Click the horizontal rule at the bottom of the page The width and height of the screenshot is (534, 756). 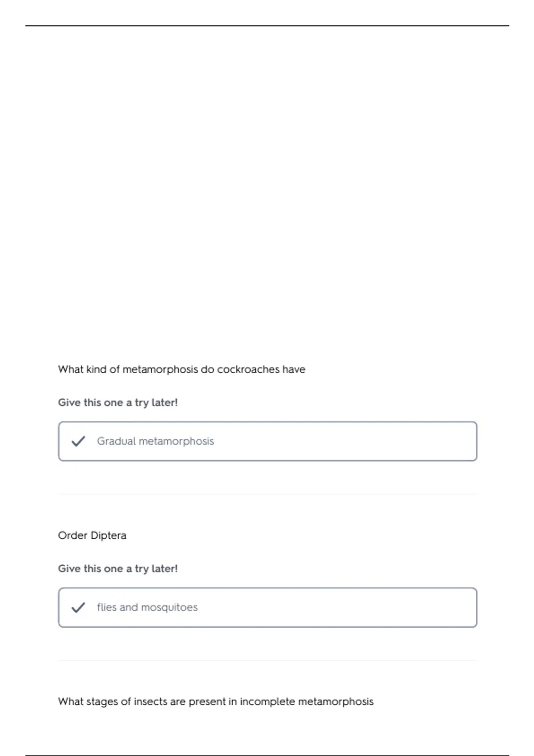pos(267,755)
